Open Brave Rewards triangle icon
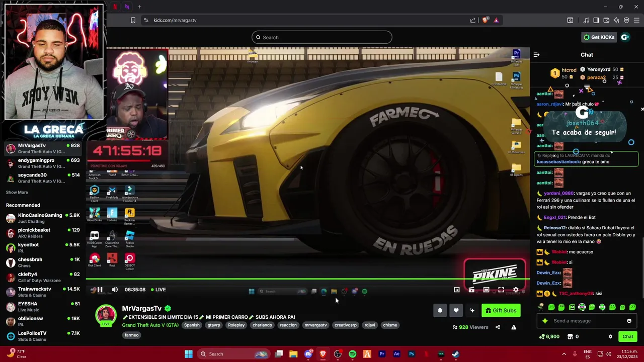Screen dimensions: 644x362 [496, 20]
